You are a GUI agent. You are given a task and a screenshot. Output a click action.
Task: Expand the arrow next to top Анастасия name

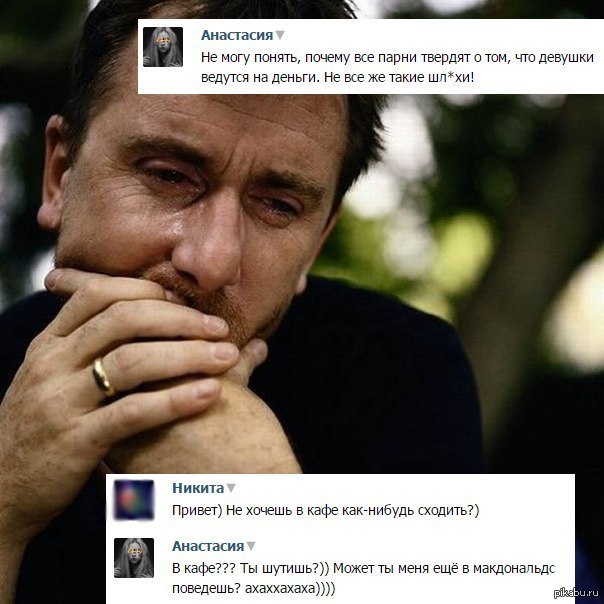280,35
